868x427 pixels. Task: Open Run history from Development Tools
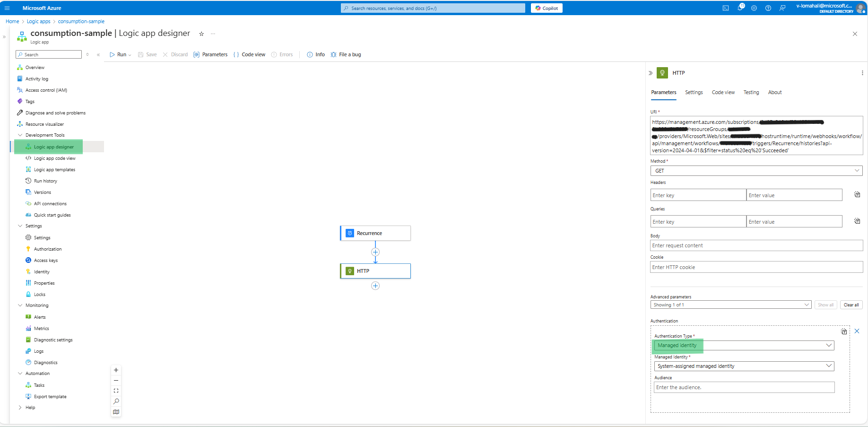tap(45, 181)
